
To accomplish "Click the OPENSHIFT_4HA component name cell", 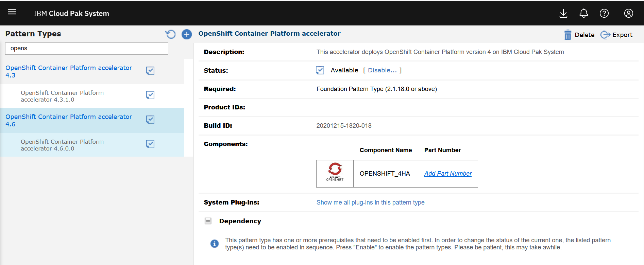I will (386, 174).
